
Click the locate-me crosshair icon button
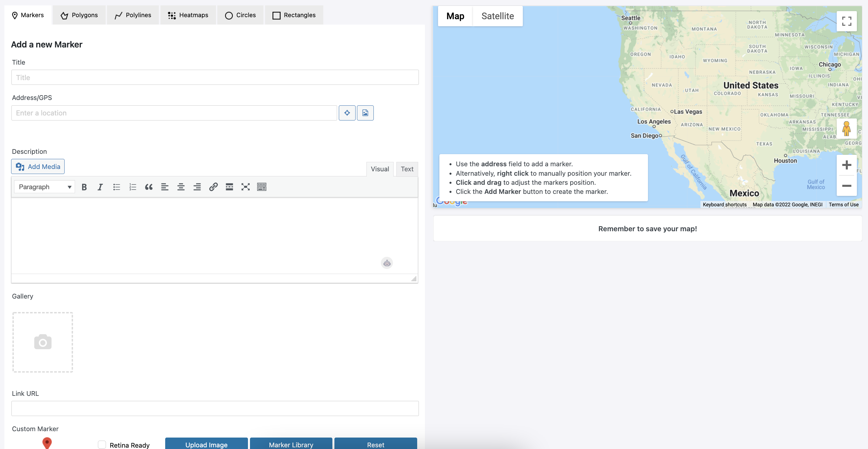pyautogui.click(x=347, y=113)
